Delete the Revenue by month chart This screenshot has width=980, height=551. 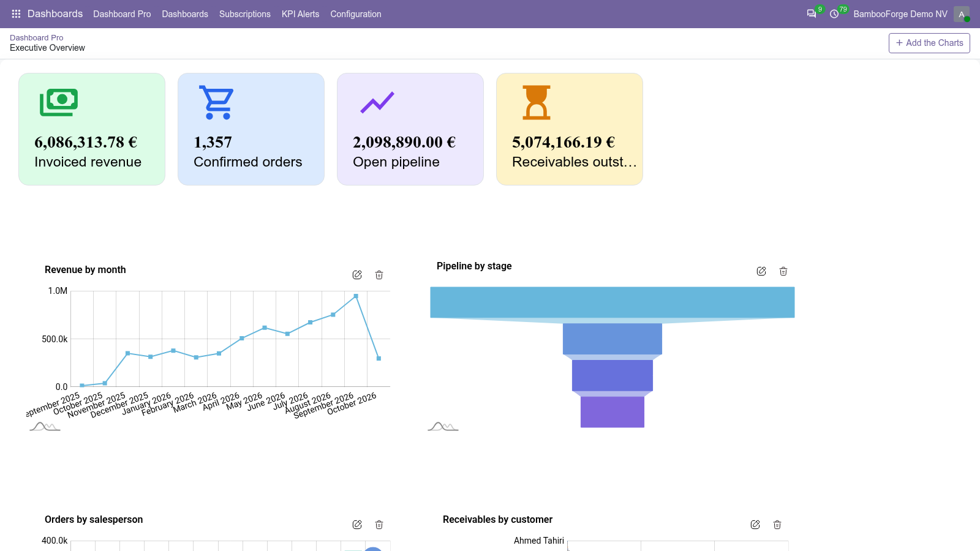pyautogui.click(x=379, y=275)
